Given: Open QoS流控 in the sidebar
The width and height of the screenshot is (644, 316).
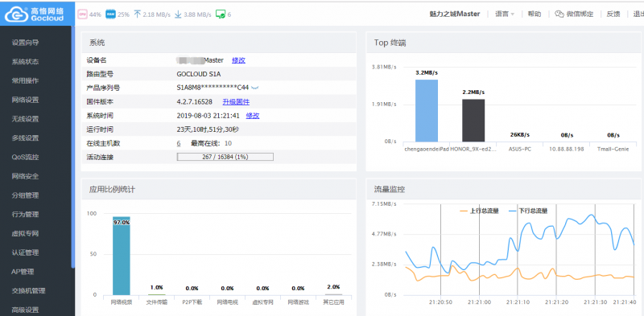Looking at the screenshot, I should tap(26, 157).
